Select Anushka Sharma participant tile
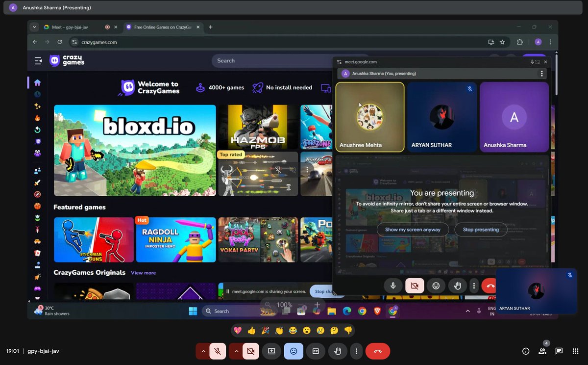This screenshot has height=365, width=588. point(514,117)
